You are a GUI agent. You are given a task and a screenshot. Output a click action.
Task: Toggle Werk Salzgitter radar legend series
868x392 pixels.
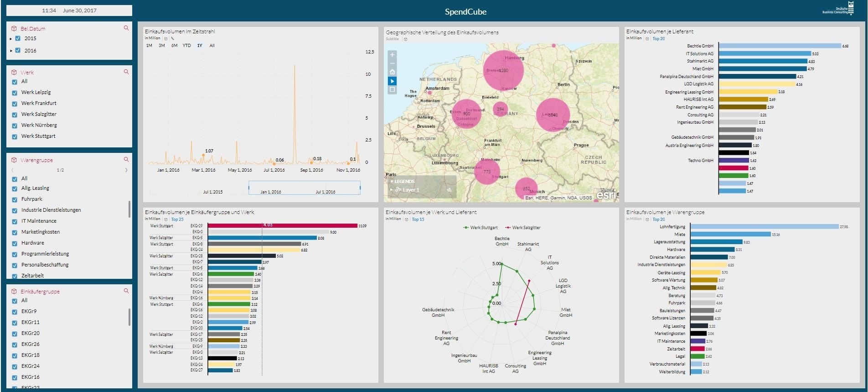tap(523, 227)
